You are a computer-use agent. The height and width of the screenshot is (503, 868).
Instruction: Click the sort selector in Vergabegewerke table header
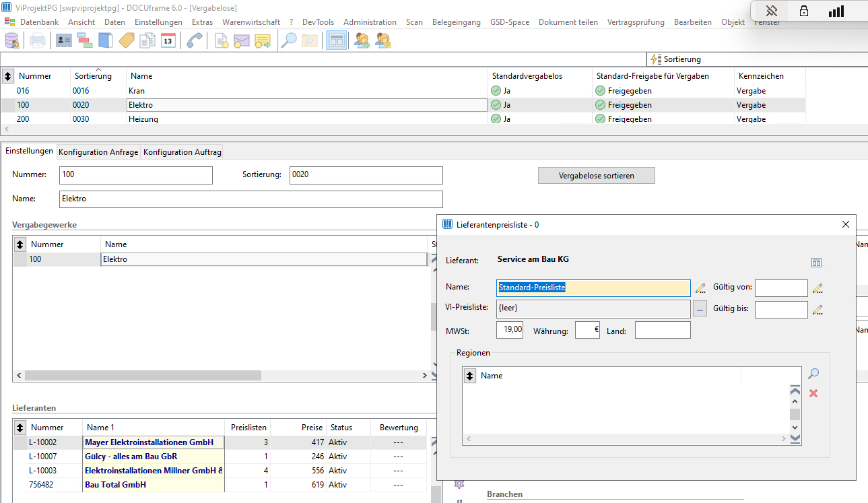click(20, 244)
